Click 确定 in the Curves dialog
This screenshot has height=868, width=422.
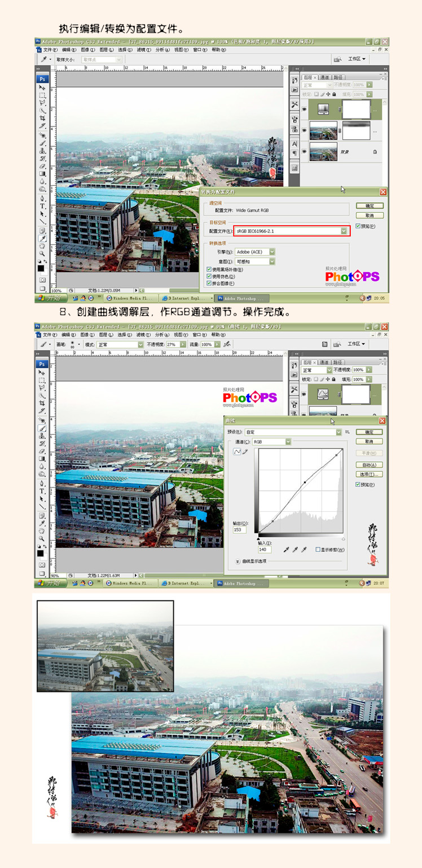369,432
